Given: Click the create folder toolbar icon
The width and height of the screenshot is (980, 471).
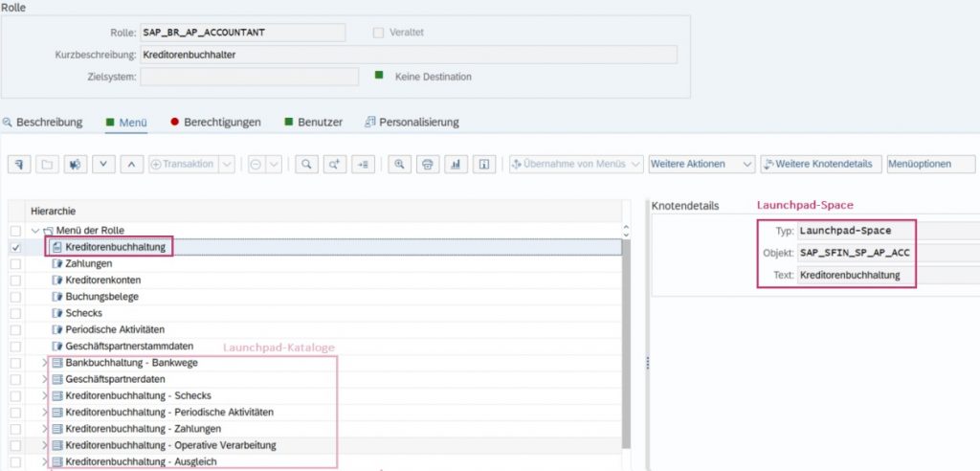Looking at the screenshot, I should 48,165.
